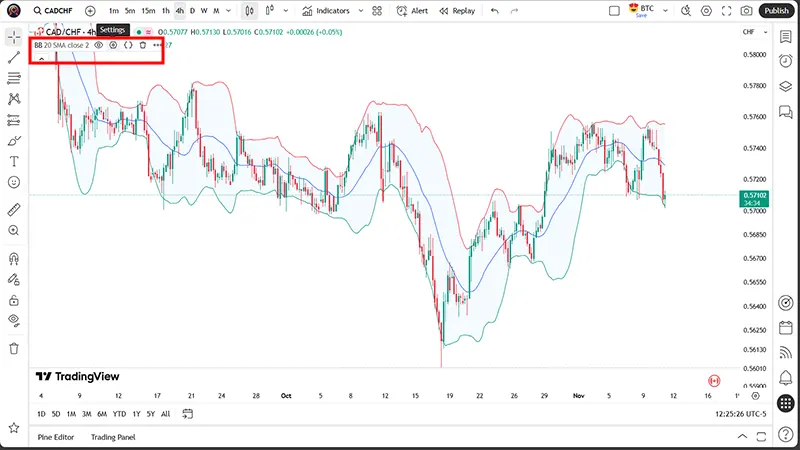Select the trend line drawing tool
Screen dimensions: 800x450
click(14, 57)
